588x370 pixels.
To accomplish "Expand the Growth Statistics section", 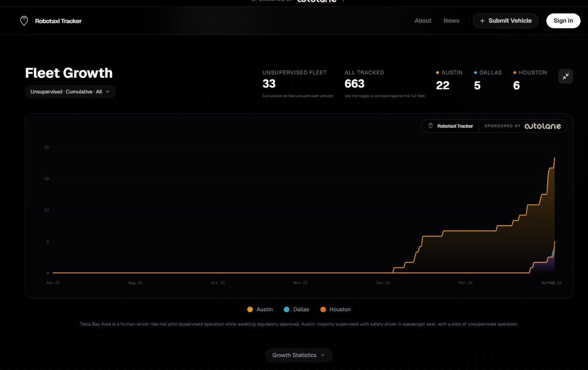I will click(299, 355).
